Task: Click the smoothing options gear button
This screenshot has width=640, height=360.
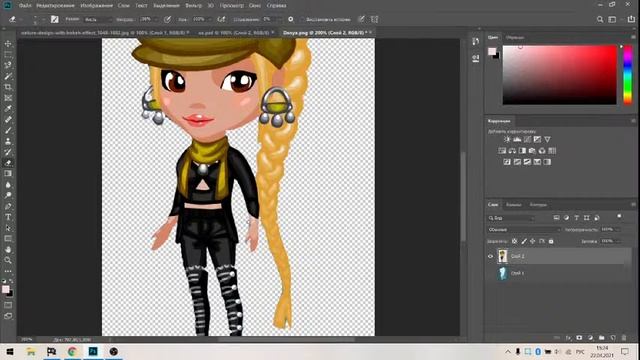Action: tap(291, 19)
